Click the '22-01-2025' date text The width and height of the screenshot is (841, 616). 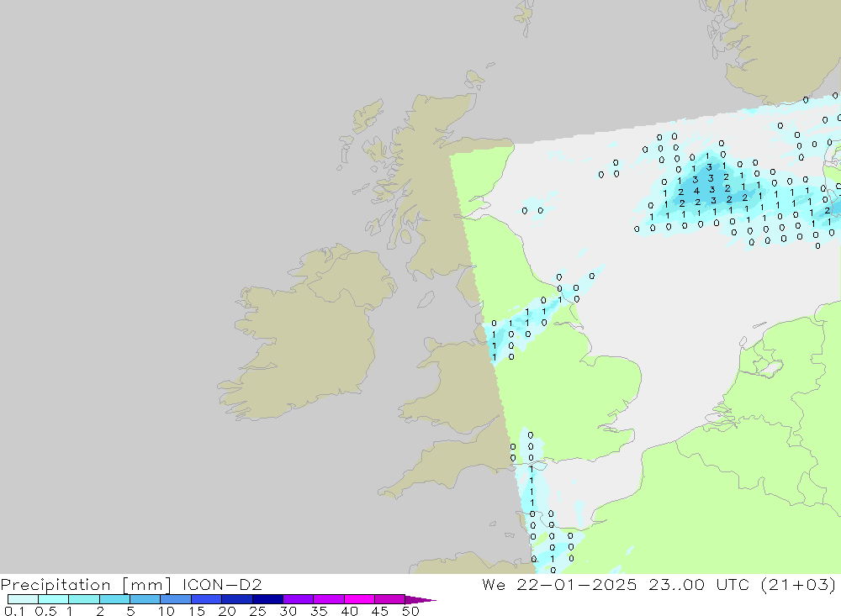[577, 584]
